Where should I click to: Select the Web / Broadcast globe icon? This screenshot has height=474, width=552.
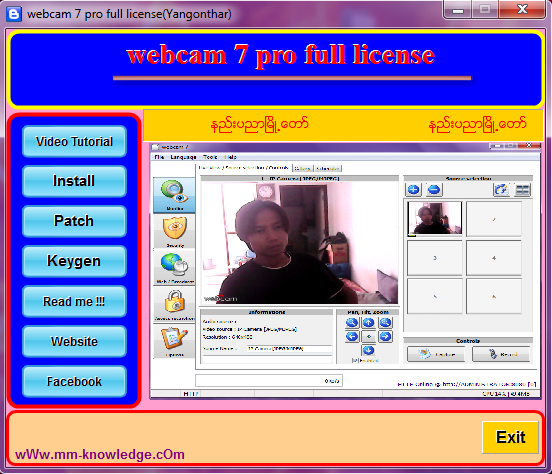174,268
